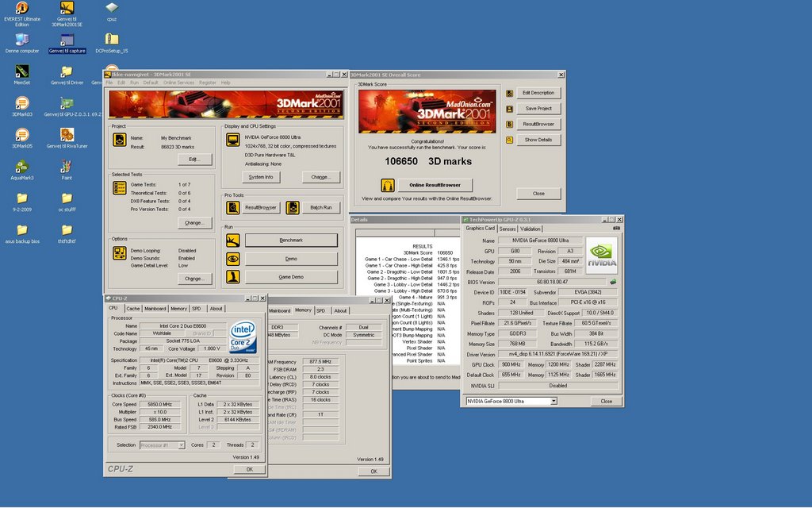Viewport: 812px width, 508px height.
Task: Open the oc stufff folder
Action: coord(67,198)
